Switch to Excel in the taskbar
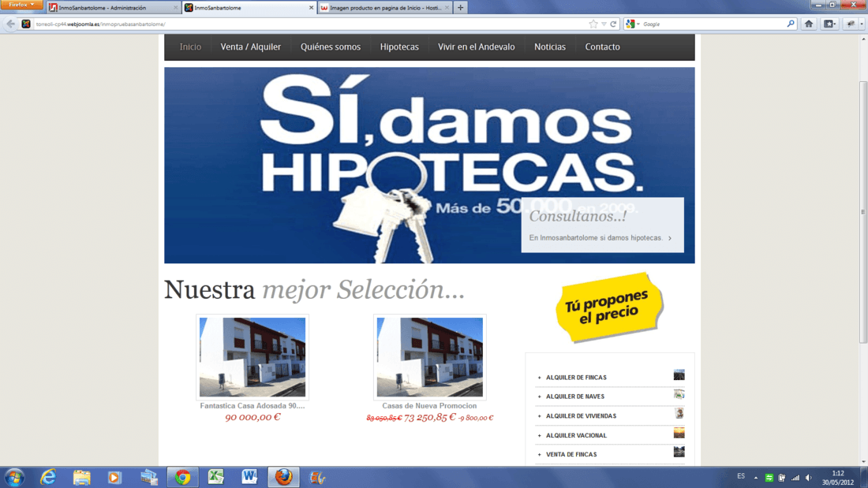The height and width of the screenshot is (488, 868). point(216,477)
